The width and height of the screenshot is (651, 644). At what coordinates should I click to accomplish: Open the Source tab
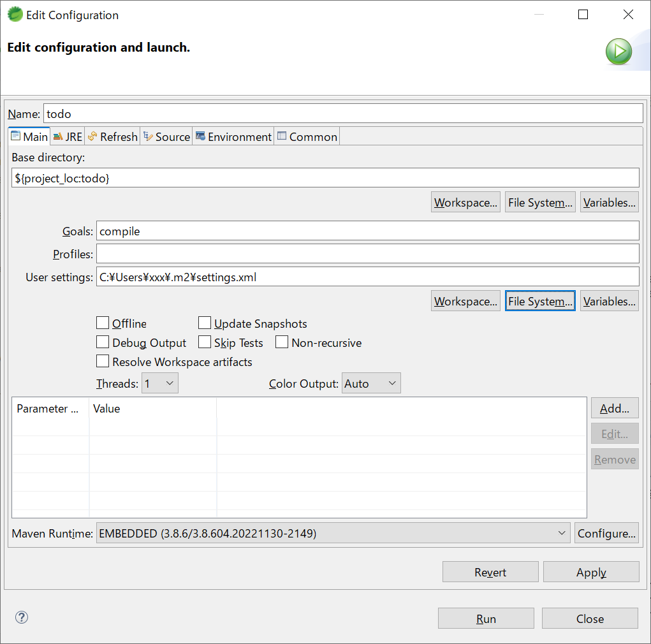coord(166,136)
